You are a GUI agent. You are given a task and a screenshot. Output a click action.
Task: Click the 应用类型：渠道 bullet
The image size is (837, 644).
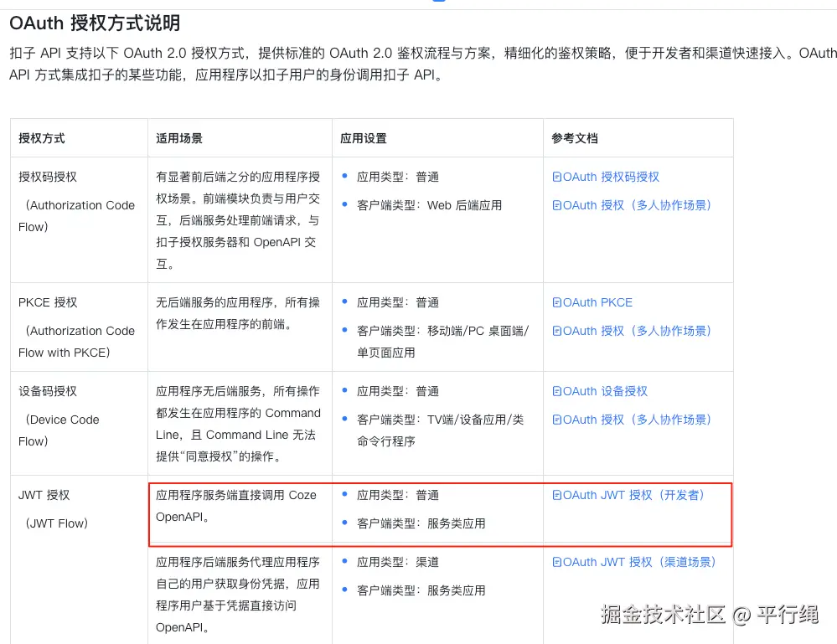tap(398, 562)
